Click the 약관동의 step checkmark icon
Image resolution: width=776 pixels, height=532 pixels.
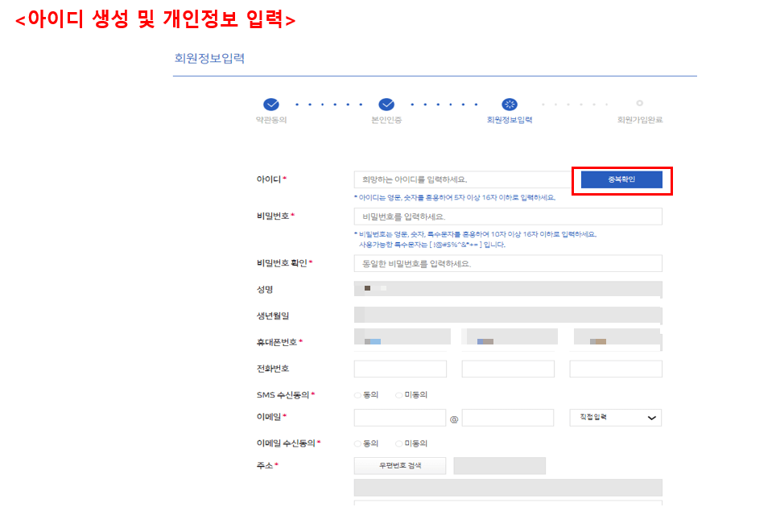pyautogui.click(x=271, y=105)
